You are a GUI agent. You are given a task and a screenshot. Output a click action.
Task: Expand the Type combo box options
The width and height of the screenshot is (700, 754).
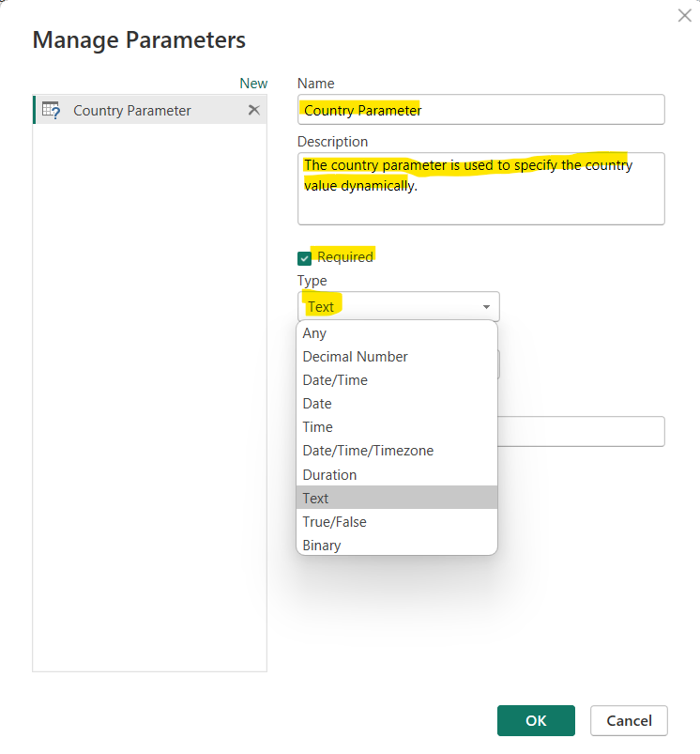pyautogui.click(x=398, y=306)
